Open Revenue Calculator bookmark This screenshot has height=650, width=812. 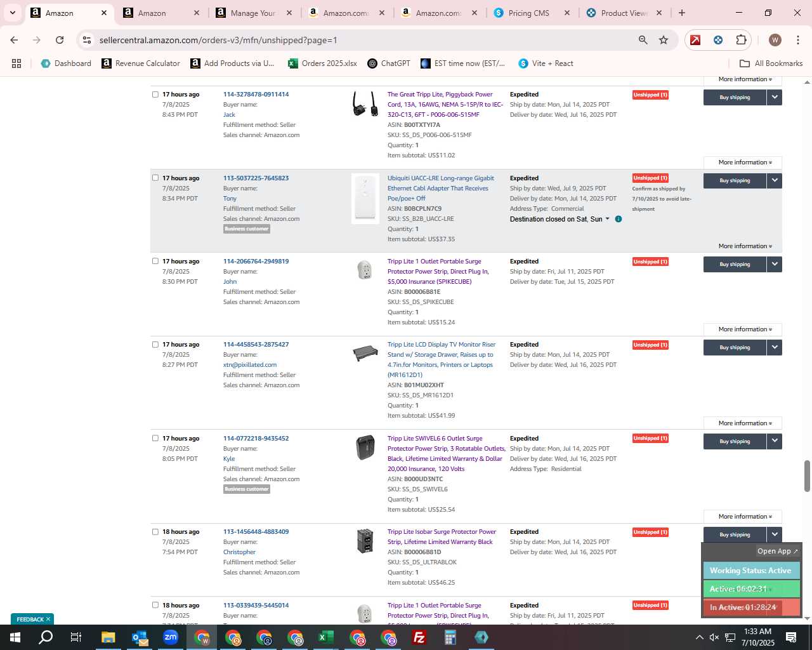pyautogui.click(x=141, y=63)
